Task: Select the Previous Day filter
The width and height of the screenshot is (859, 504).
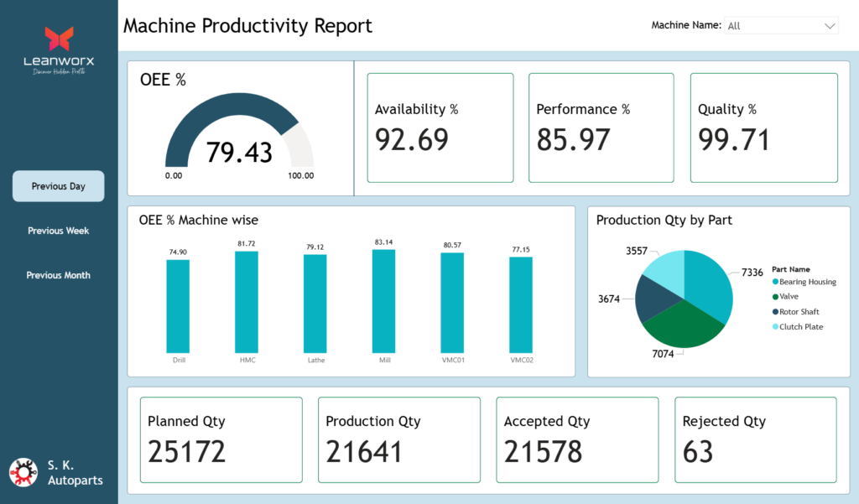Action: click(58, 186)
